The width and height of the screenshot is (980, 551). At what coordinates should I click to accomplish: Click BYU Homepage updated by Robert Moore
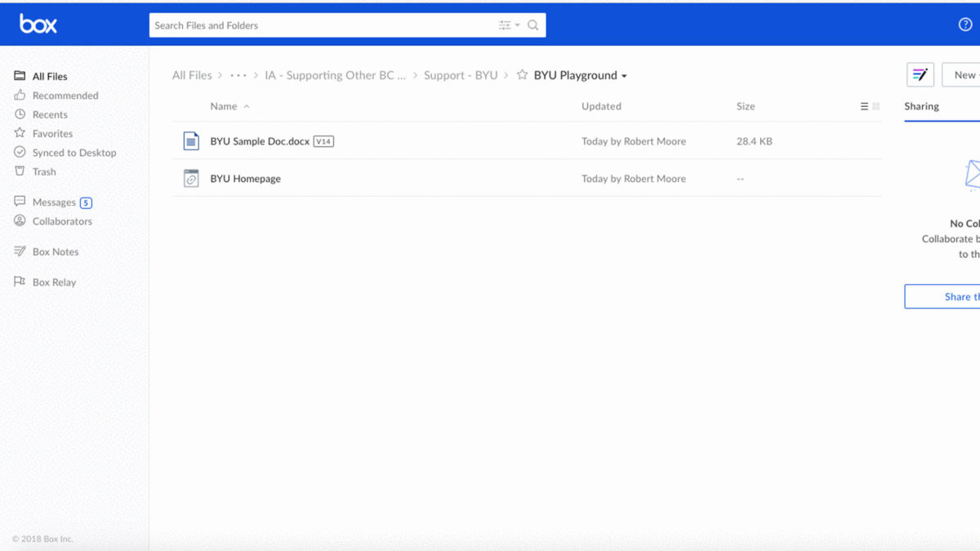(x=634, y=179)
